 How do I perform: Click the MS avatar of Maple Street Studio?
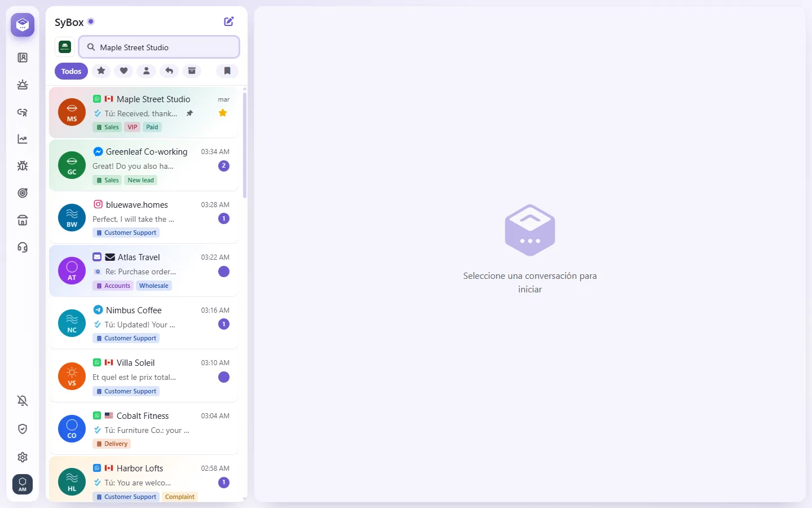pos(72,112)
